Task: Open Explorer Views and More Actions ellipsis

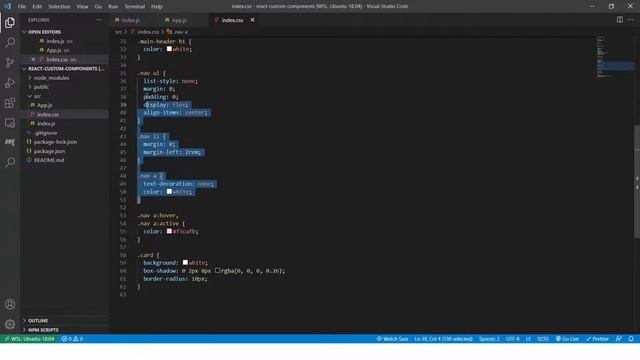Action: tap(99, 20)
